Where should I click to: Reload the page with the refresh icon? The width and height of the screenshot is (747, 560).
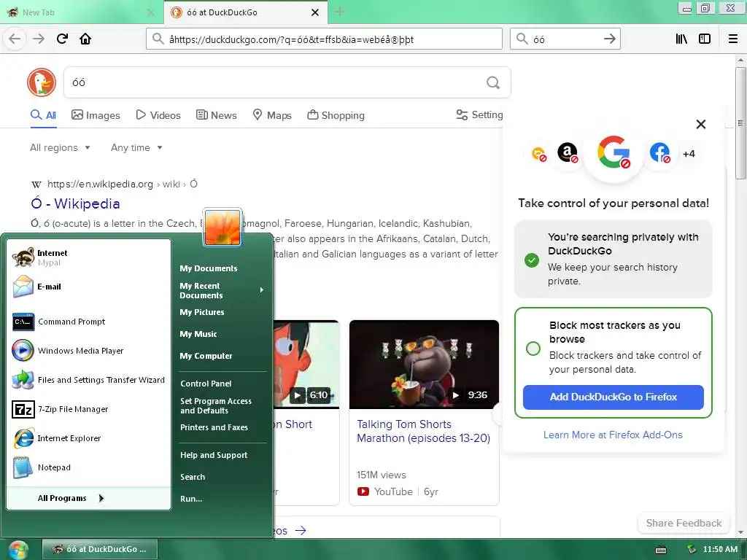[x=63, y=39]
